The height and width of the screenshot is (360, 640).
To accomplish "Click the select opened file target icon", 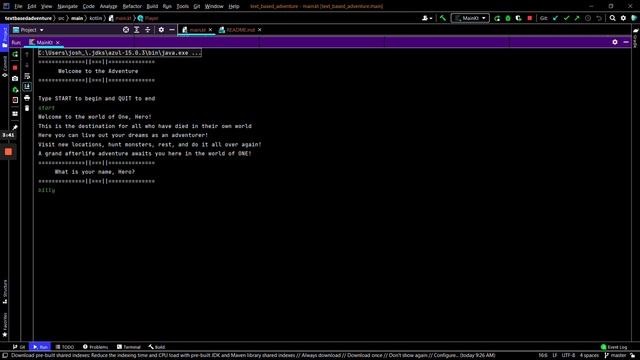I will pyautogui.click(x=126, y=30).
